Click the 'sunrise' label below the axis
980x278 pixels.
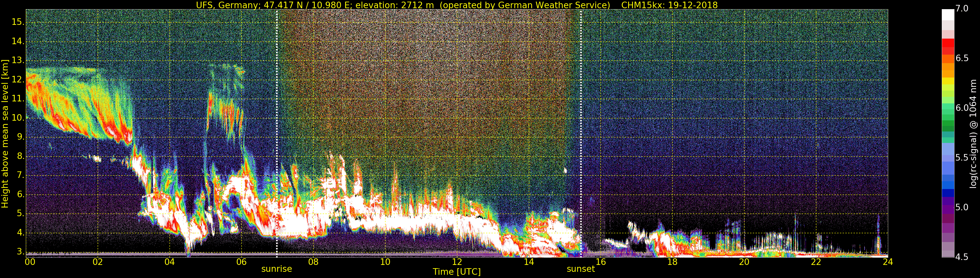pyautogui.click(x=277, y=269)
